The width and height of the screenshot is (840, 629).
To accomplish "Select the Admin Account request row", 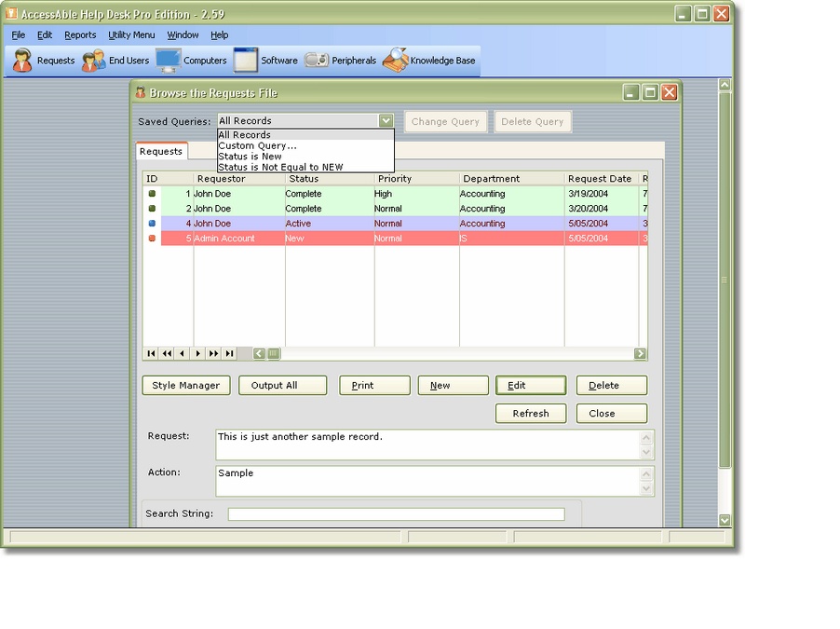I will (x=396, y=239).
